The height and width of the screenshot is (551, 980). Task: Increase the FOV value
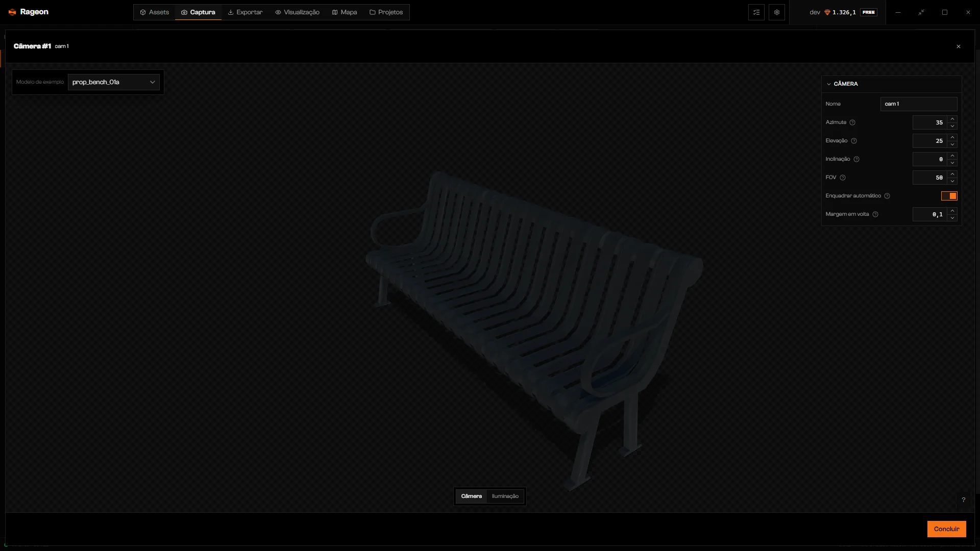(952, 174)
